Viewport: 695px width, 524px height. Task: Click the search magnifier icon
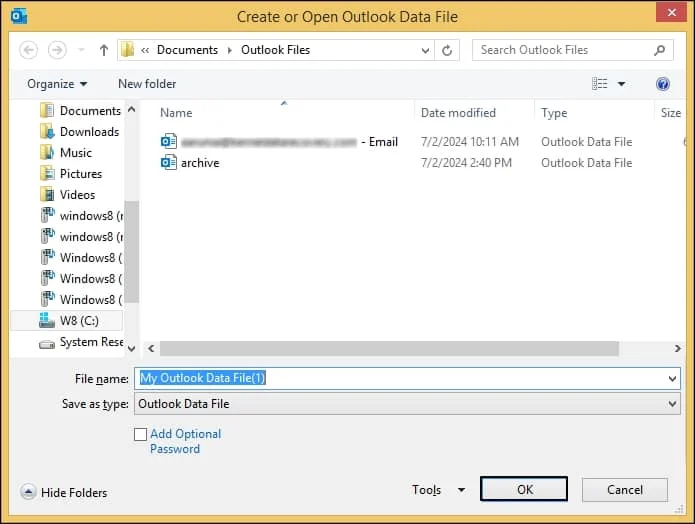[659, 50]
